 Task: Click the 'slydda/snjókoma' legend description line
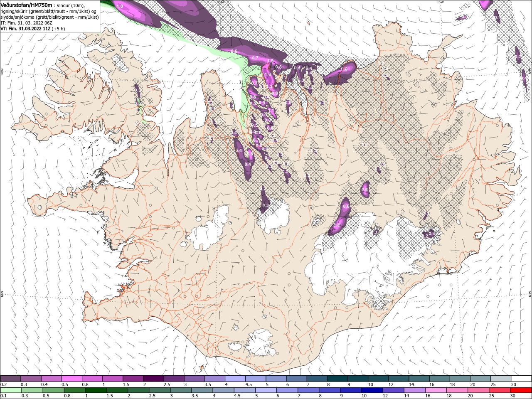(x=50, y=17)
